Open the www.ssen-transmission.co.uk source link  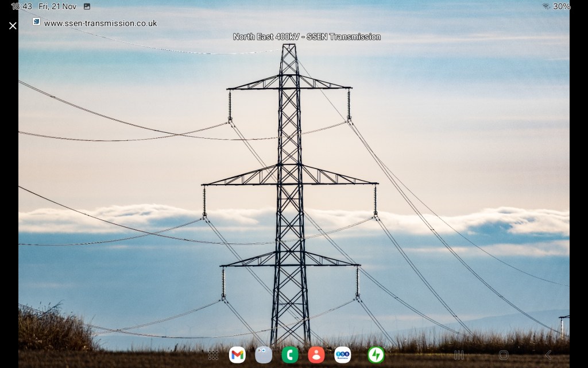coord(100,23)
